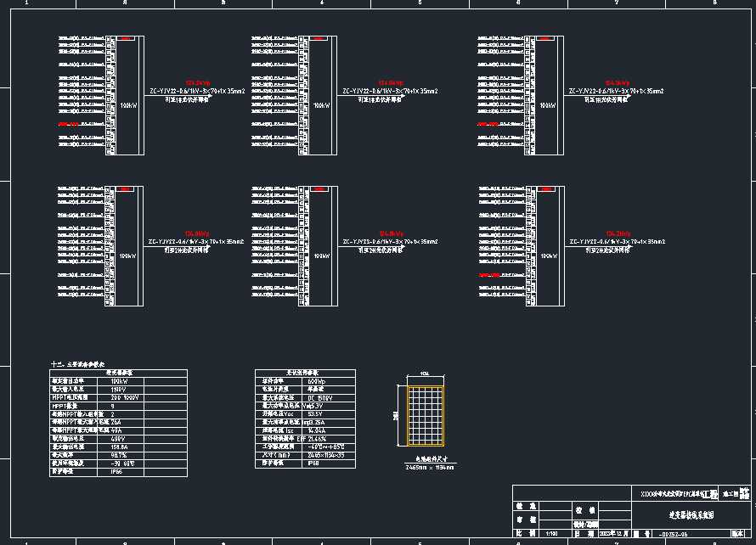Image resolution: width=756 pixels, height=545 pixels.
Task: Click the top-left 100kW inverter block
Action: click(x=128, y=105)
